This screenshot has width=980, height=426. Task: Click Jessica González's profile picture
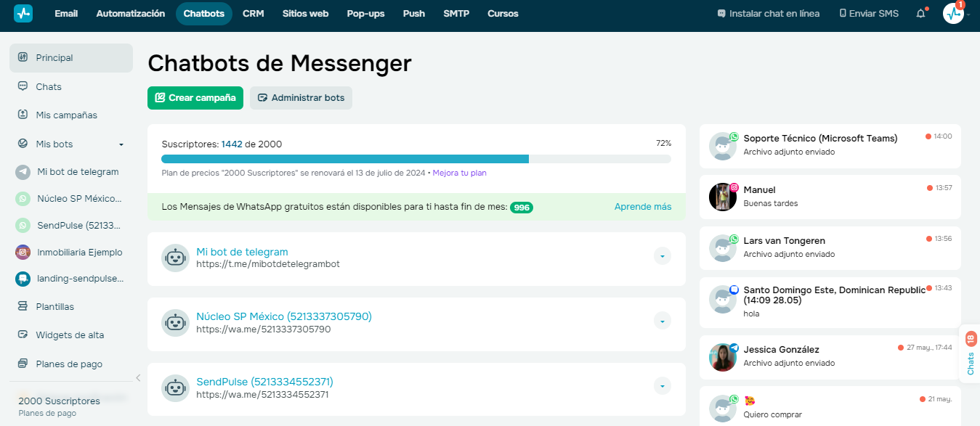click(722, 356)
